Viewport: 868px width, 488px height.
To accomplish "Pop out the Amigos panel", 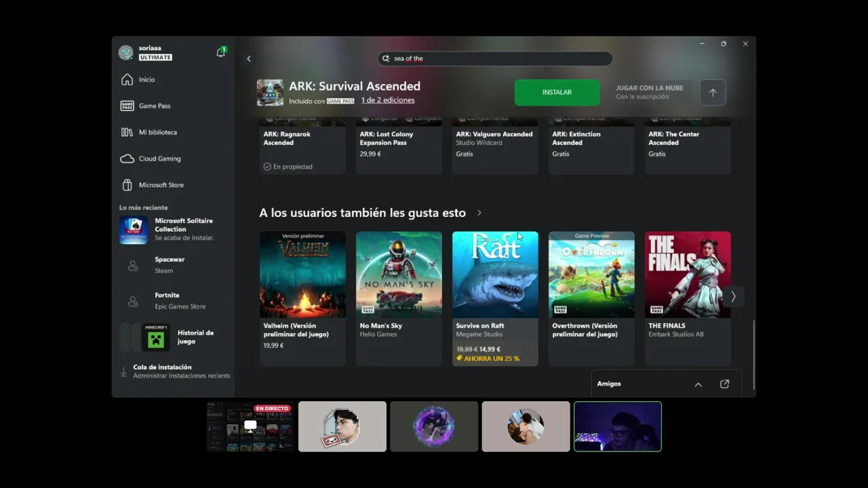I will point(724,384).
